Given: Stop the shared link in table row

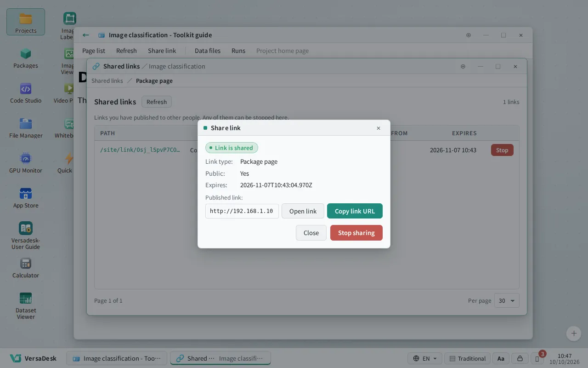Looking at the screenshot, I should [x=502, y=150].
